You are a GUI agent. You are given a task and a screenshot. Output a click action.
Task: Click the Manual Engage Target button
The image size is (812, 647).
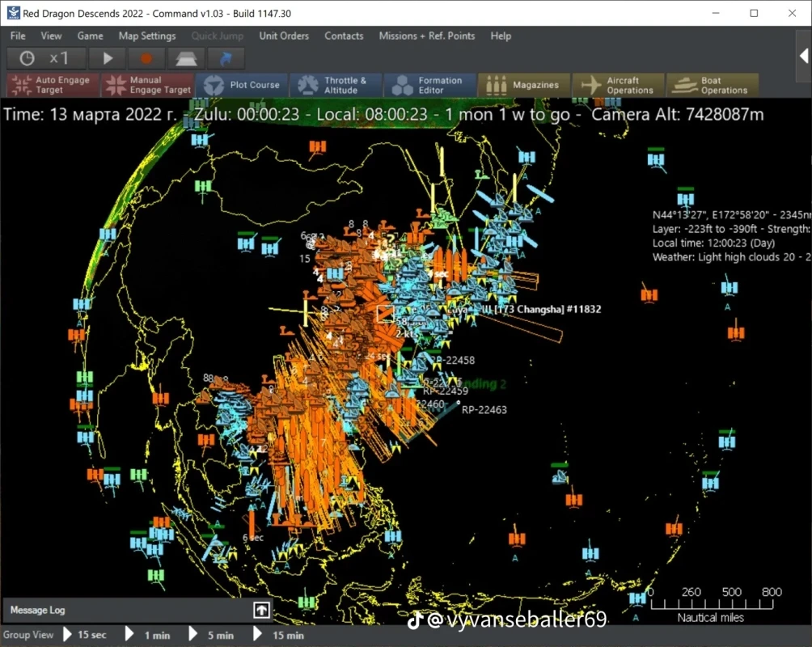tap(147, 85)
